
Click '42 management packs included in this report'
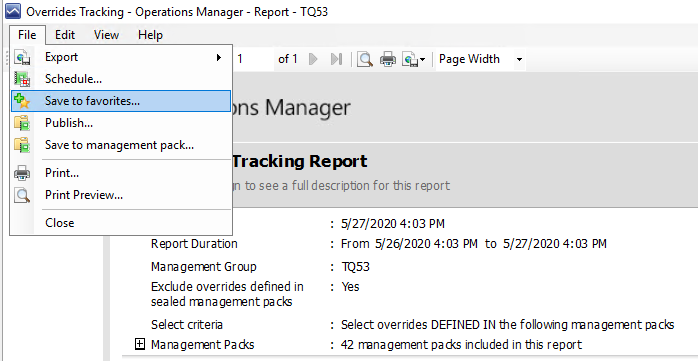[x=461, y=345]
